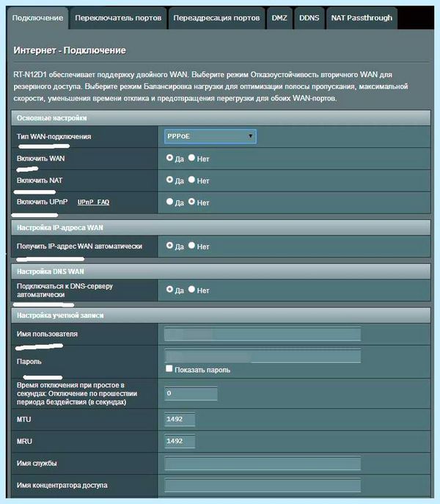Select Да for Включить UPnP
The width and height of the screenshot is (440, 504).
169,202
